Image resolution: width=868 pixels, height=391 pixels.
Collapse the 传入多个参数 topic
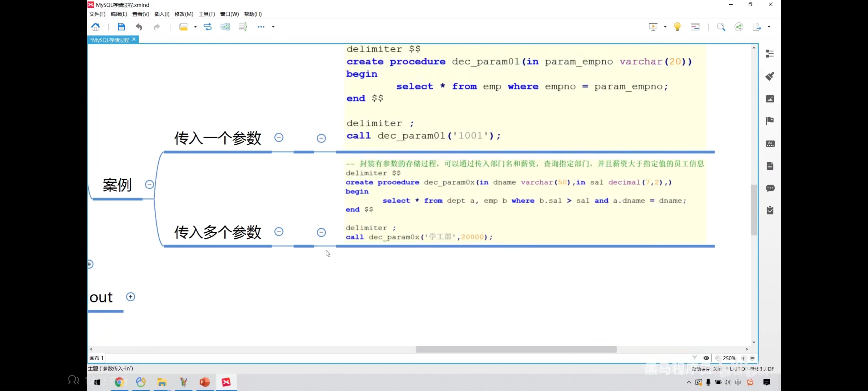tap(279, 231)
